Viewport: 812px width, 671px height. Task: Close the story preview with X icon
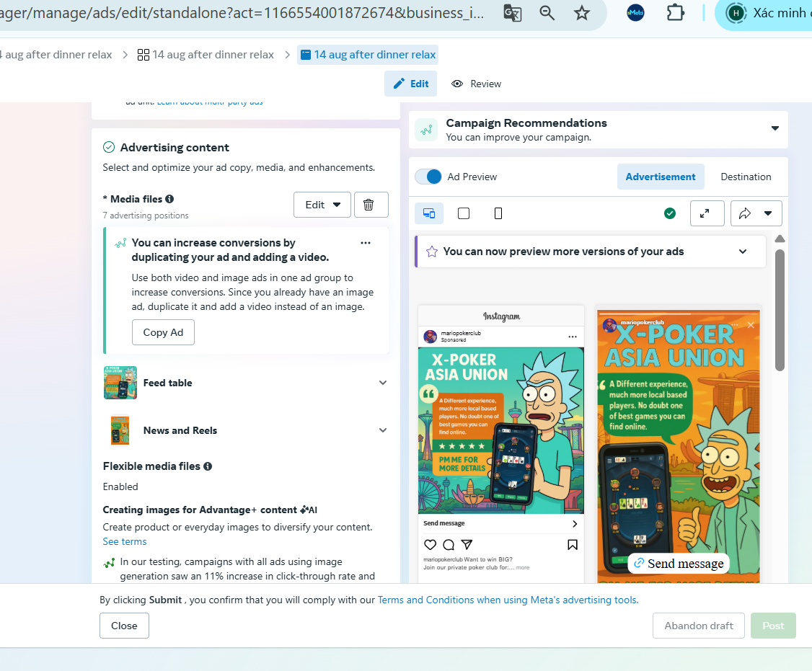[751, 324]
